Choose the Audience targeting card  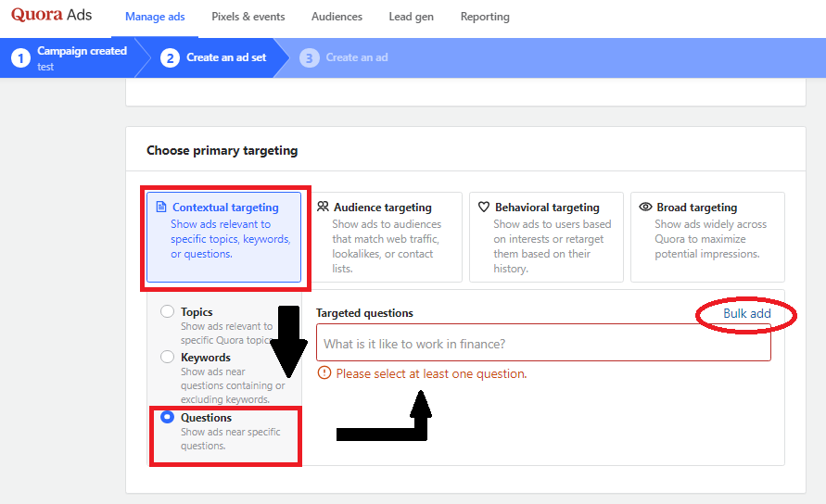[x=385, y=237]
